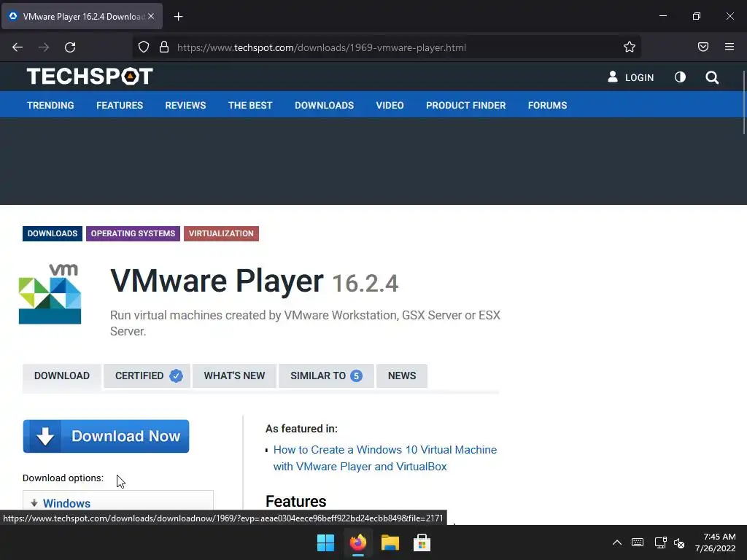Open a new tab with the plus button
This screenshot has width=747, height=560.
pos(178,17)
